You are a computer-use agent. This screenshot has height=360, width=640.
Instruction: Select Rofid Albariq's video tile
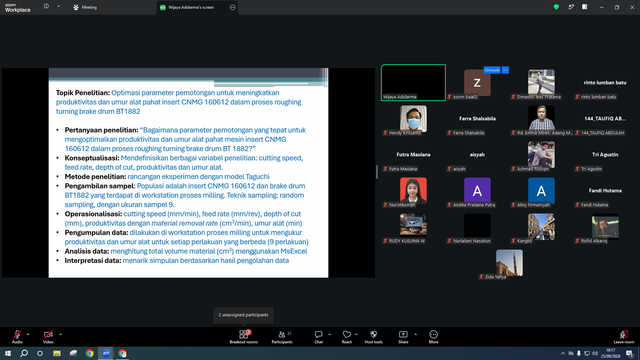[605, 227]
